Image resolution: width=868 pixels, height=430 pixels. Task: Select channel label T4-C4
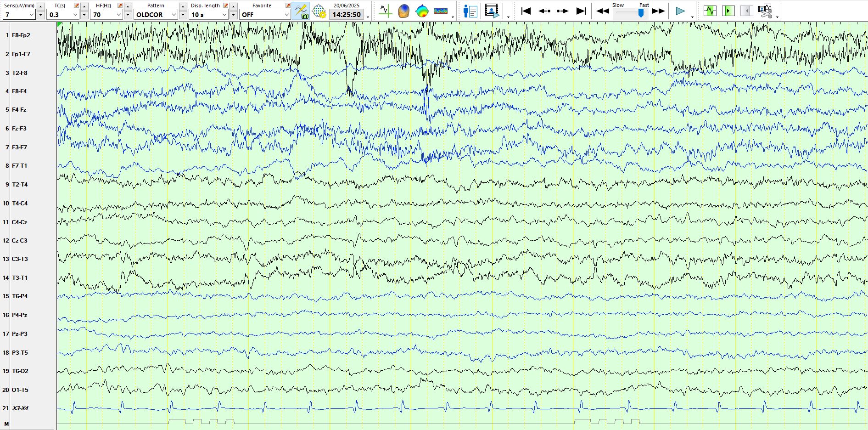click(20, 204)
